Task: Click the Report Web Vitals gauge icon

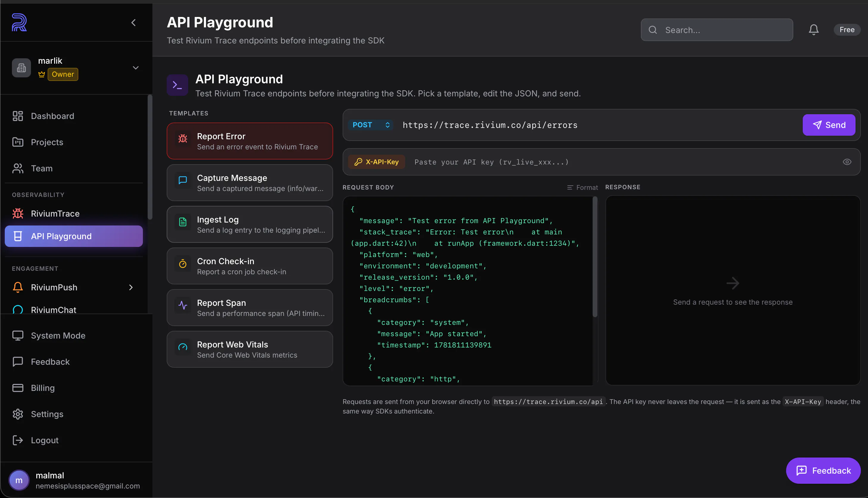Action: [x=183, y=347]
